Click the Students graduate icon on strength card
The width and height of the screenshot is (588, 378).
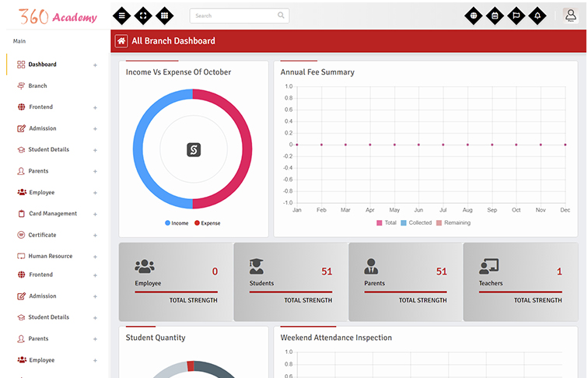click(257, 266)
